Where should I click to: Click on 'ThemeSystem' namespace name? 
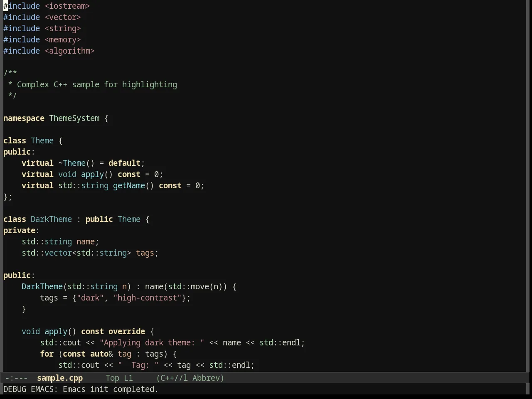[x=74, y=118]
